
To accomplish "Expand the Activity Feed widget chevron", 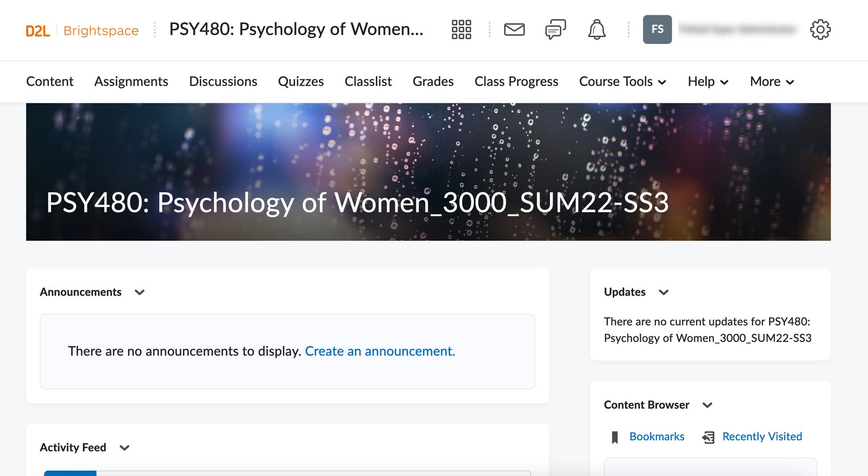I will 124,448.
